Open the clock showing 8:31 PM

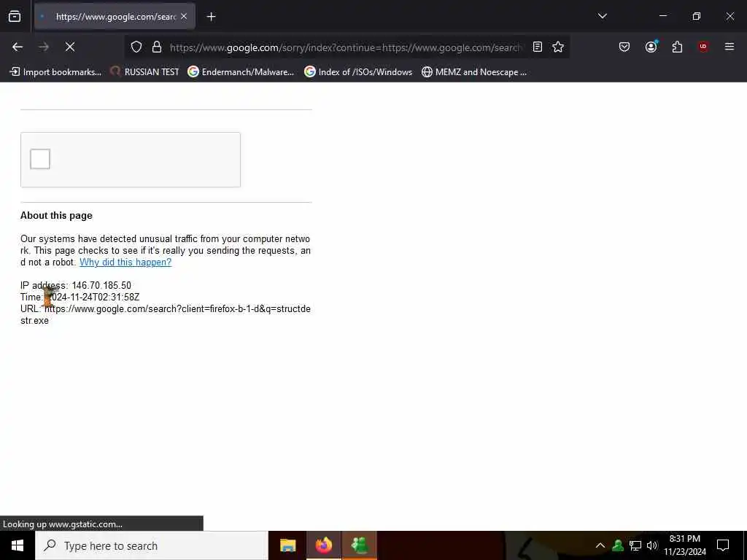(685, 545)
